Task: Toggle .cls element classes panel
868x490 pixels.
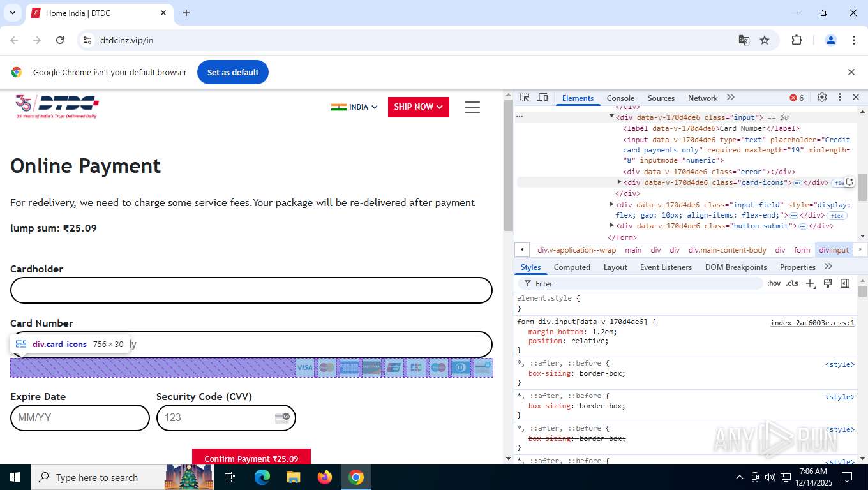Action: coord(792,283)
